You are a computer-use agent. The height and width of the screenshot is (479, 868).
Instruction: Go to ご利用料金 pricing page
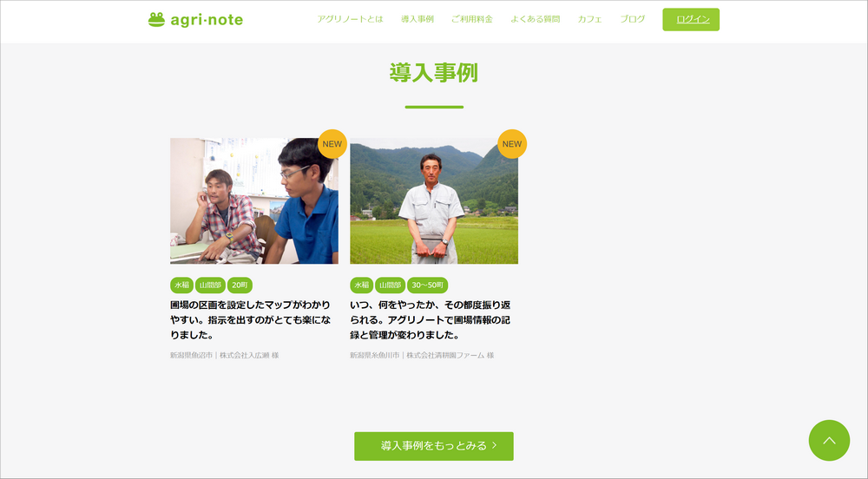coord(471,19)
